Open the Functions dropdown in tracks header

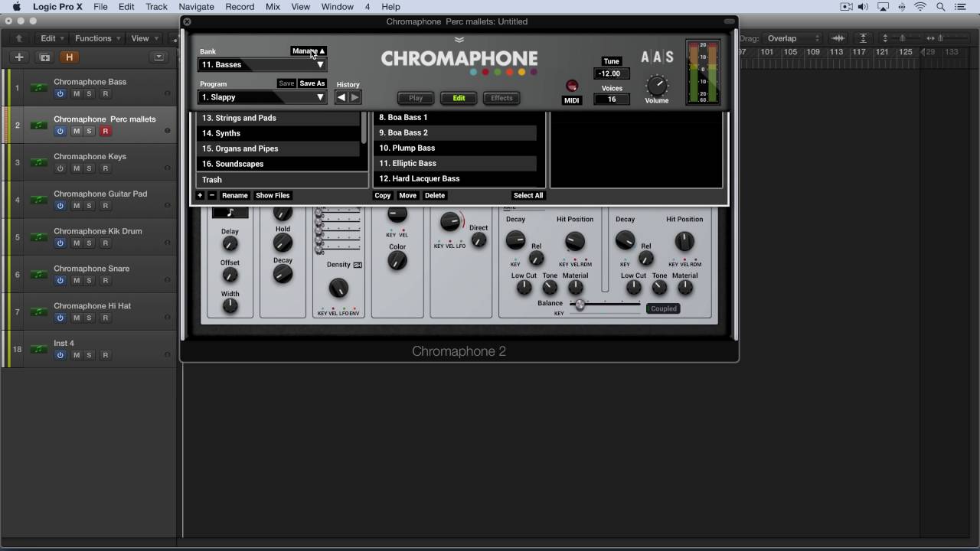(97, 38)
